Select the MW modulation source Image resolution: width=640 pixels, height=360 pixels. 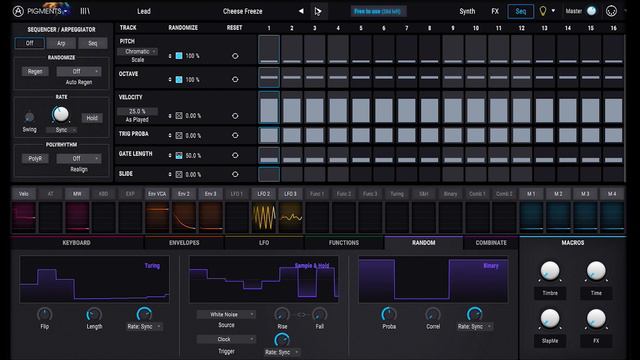(x=77, y=194)
